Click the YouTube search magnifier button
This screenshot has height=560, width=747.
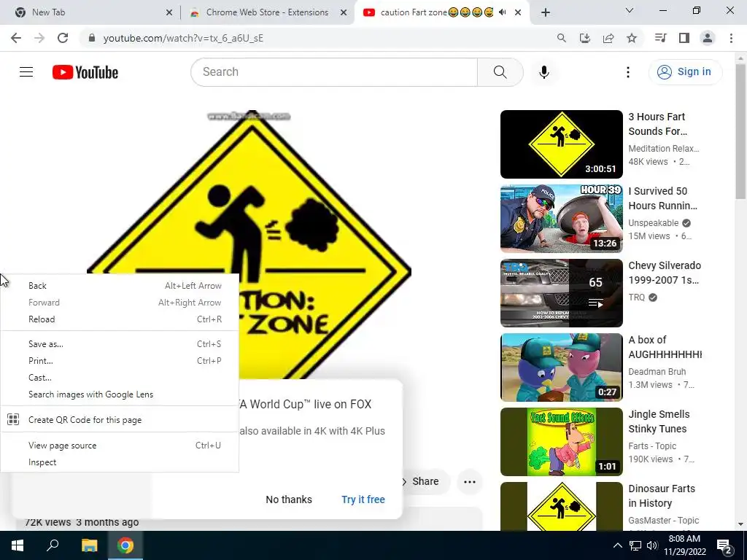click(x=500, y=72)
